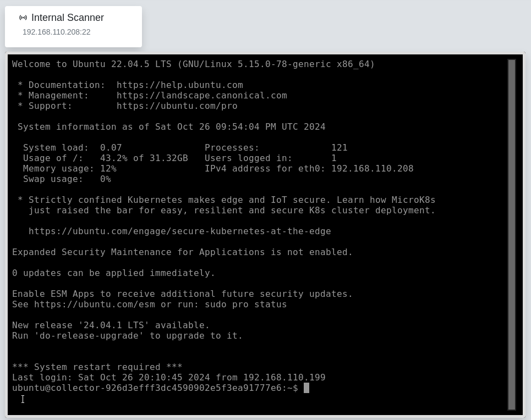Open the https://ubuntu.com/esm link
The width and height of the screenshot is (531, 420).
(x=96, y=304)
